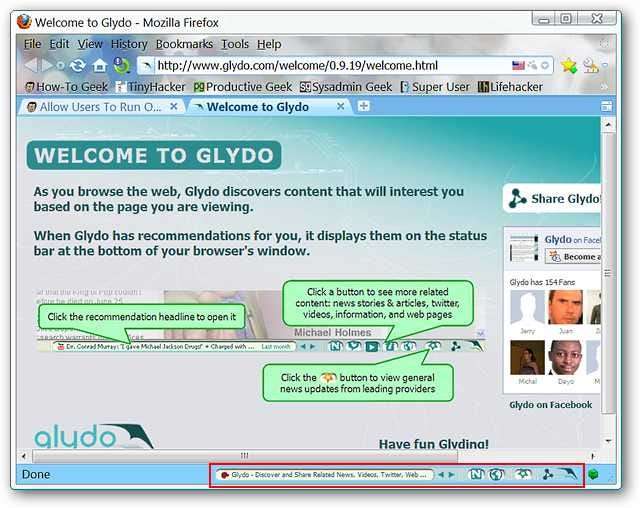The width and height of the screenshot is (640, 508).
Task: Open Glydo web pages globe button in status bar
Action: click(496, 474)
